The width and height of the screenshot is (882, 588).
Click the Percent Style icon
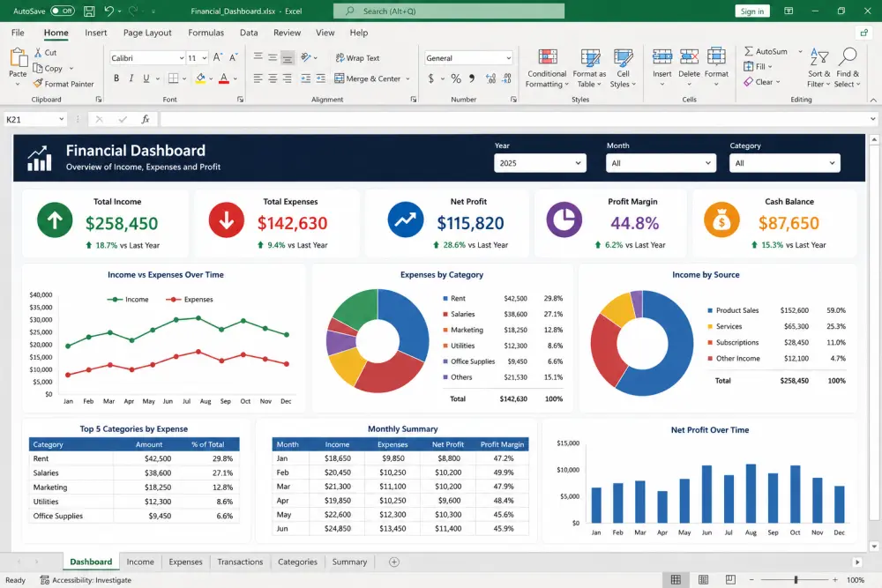click(456, 78)
